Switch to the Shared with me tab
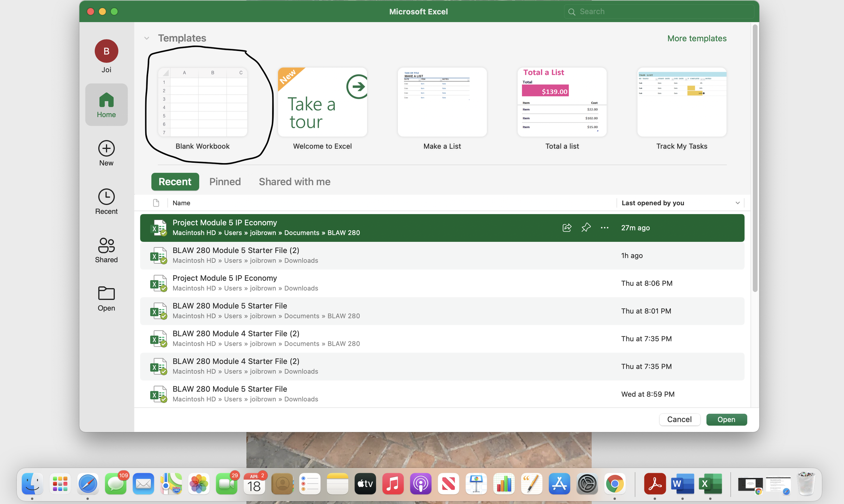This screenshot has height=504, width=844. [294, 182]
